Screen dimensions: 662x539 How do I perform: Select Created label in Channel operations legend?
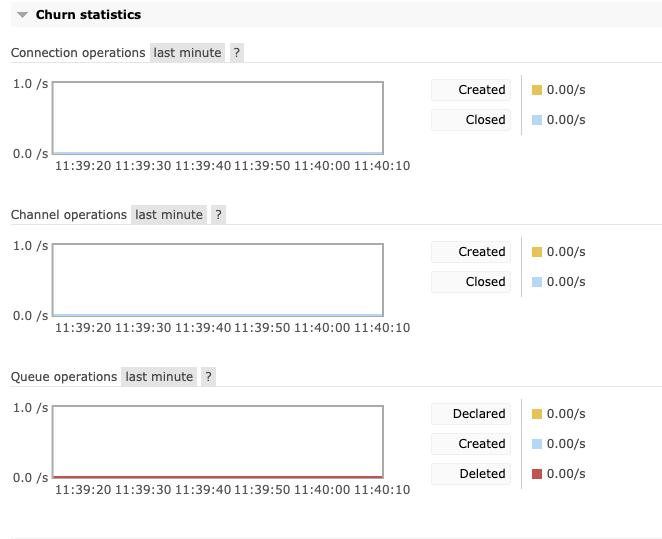[471, 252]
